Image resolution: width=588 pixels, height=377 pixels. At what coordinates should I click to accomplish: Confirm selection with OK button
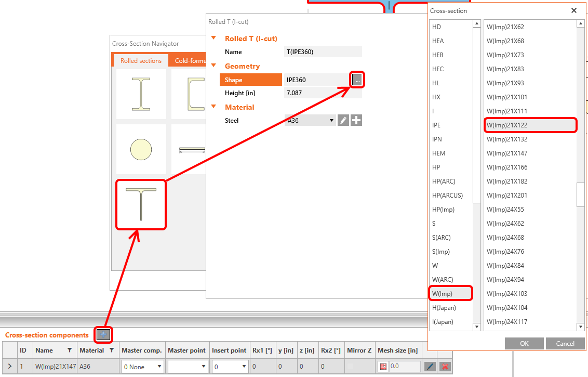tap(524, 343)
